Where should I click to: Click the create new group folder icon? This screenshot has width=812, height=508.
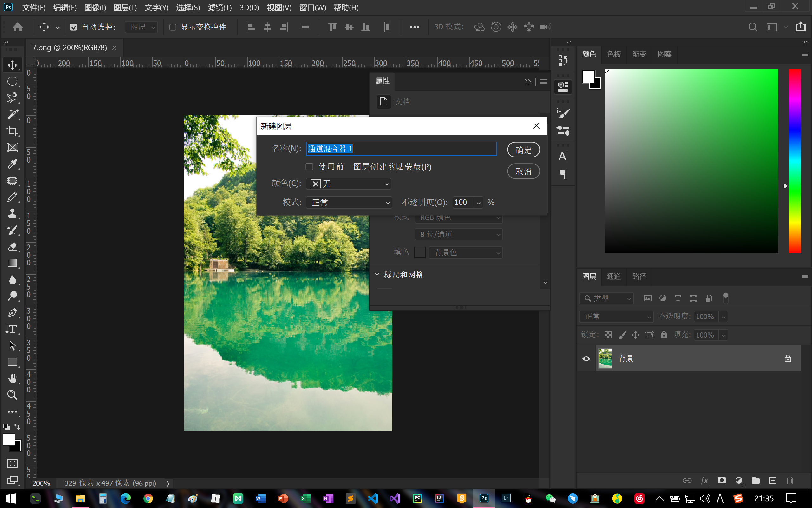(x=756, y=480)
